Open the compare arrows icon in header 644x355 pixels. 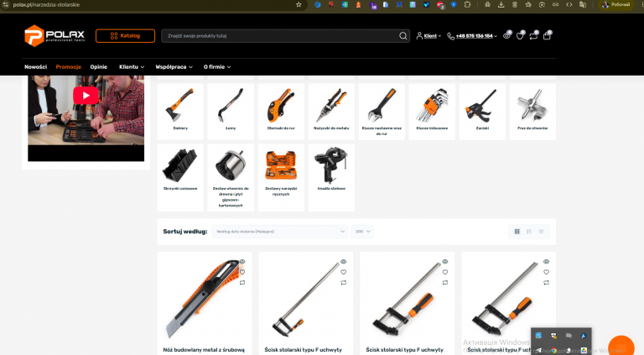[x=533, y=36]
